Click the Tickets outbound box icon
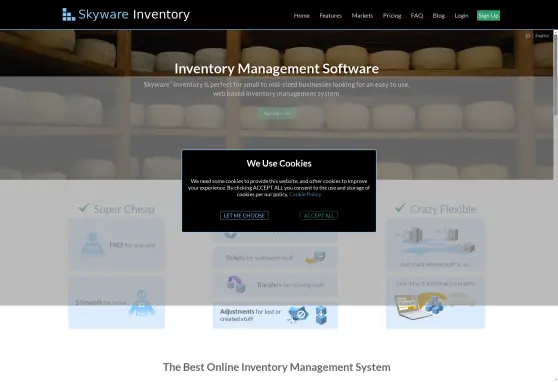 click(x=315, y=257)
